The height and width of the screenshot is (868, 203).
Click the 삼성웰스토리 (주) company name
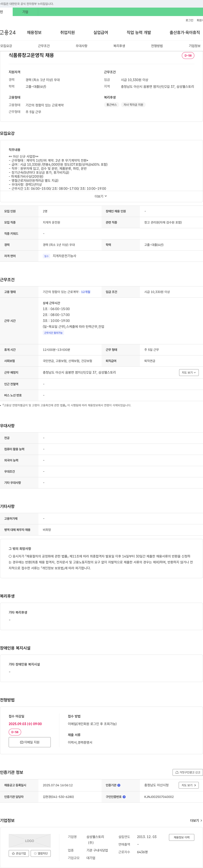pos(95,840)
